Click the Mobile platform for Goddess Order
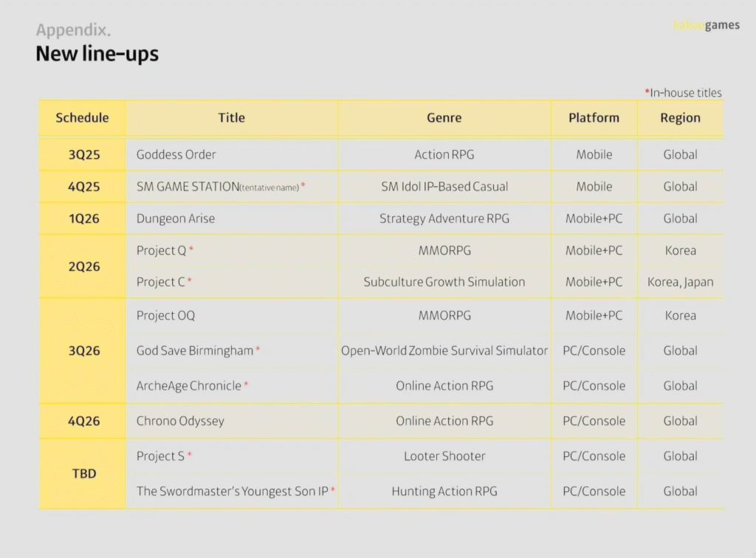The image size is (756, 558). click(594, 155)
